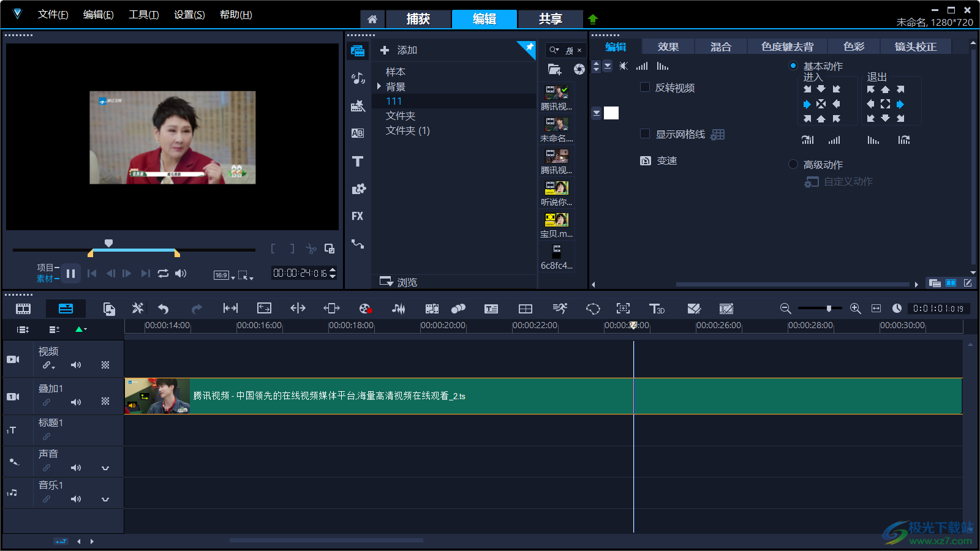This screenshot has height=551, width=980.
Task: Open the 3D title editor icon
Action: [x=657, y=309]
